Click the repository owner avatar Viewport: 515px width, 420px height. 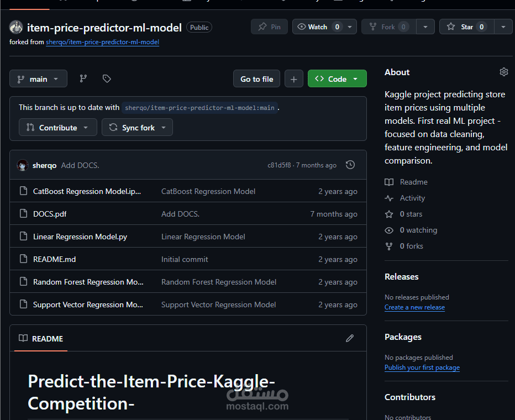click(16, 27)
